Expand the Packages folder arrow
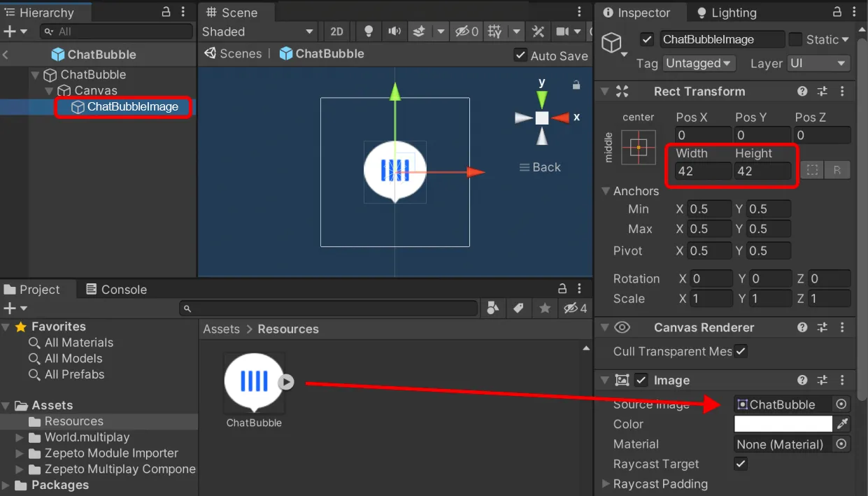The height and width of the screenshot is (496, 868). [6, 485]
